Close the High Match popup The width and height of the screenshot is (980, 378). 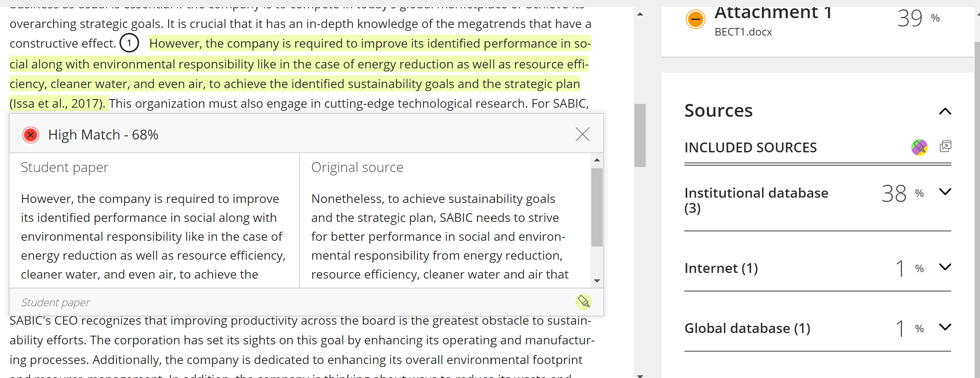coord(582,134)
